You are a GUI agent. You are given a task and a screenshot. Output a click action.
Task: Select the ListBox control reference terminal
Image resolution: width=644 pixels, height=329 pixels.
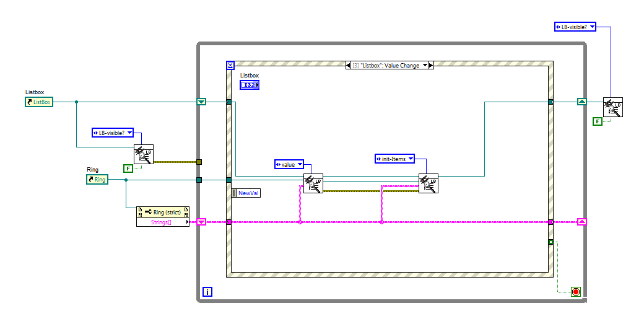(39, 102)
